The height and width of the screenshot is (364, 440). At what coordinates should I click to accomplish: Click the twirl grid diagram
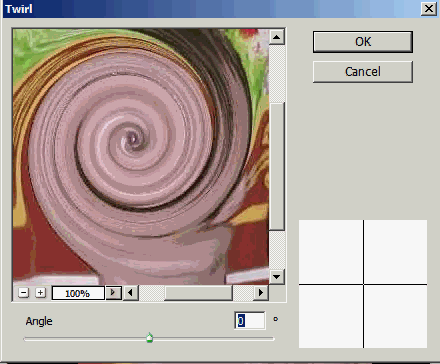click(x=363, y=284)
